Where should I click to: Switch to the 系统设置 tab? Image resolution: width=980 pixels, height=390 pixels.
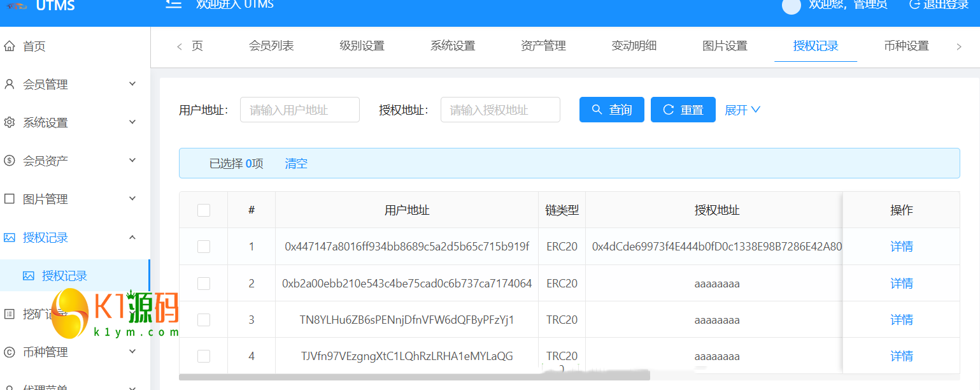pyautogui.click(x=453, y=46)
